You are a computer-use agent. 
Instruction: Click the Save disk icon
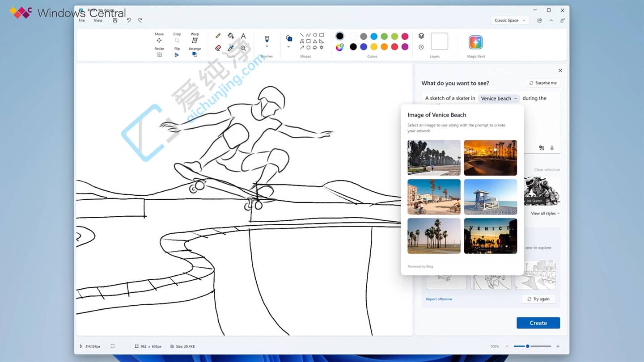click(x=115, y=21)
